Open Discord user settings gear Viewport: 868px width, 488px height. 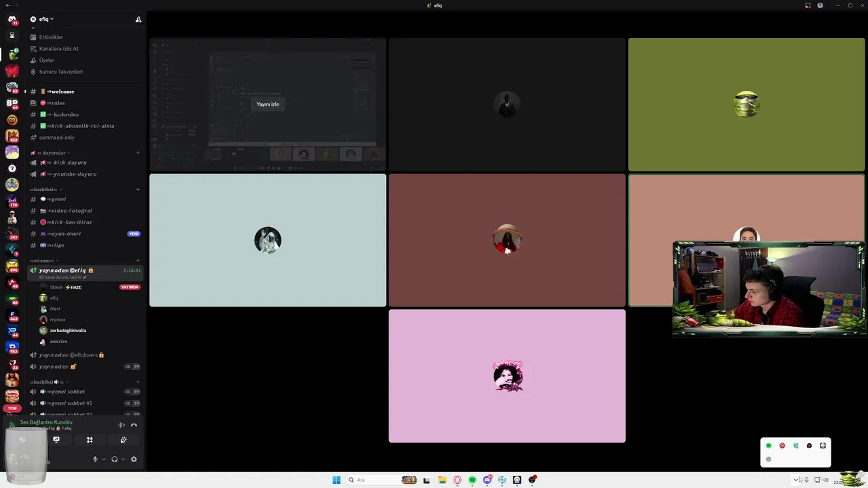pos(134,460)
